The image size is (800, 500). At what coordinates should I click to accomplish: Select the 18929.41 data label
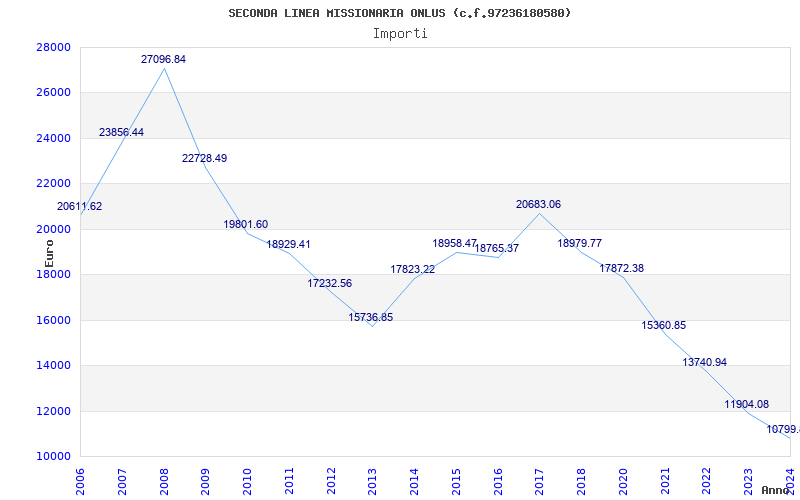pyautogui.click(x=288, y=244)
